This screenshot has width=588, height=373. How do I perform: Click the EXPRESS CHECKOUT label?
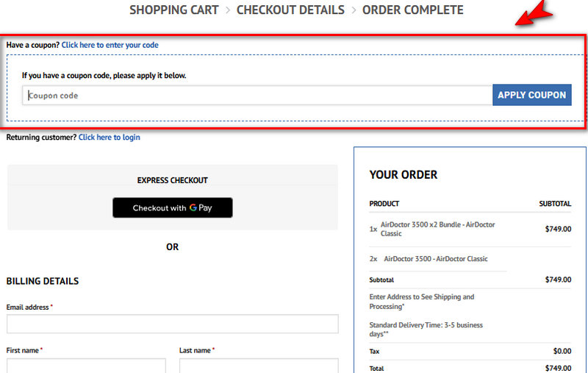pos(172,180)
